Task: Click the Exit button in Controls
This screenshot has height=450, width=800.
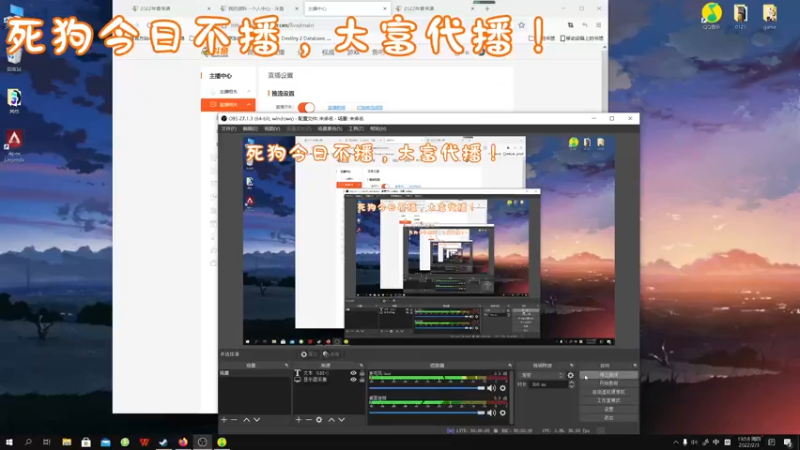Action: tap(608, 417)
